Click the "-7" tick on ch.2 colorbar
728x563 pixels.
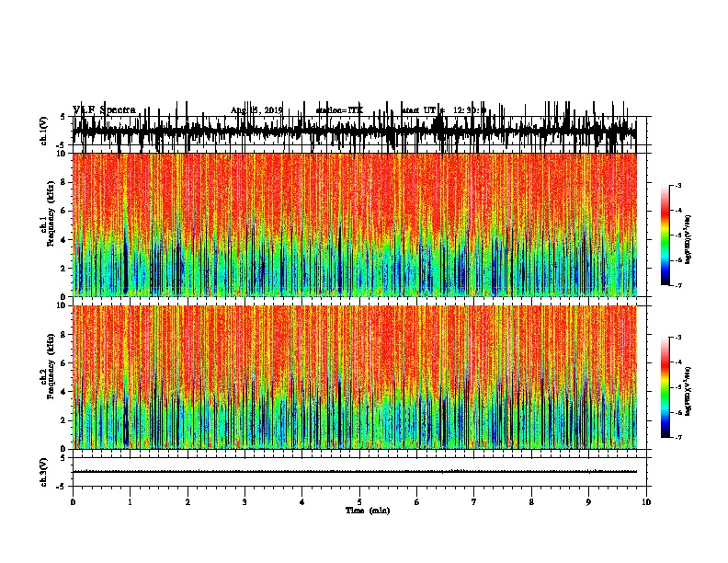[678, 437]
